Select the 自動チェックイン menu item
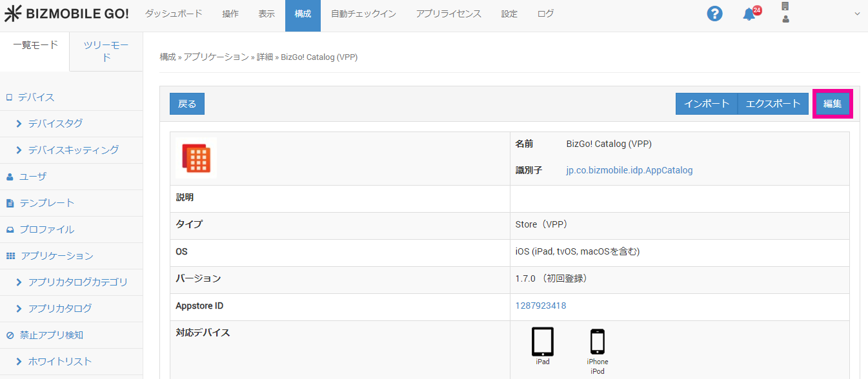The image size is (868, 379). [x=363, y=14]
